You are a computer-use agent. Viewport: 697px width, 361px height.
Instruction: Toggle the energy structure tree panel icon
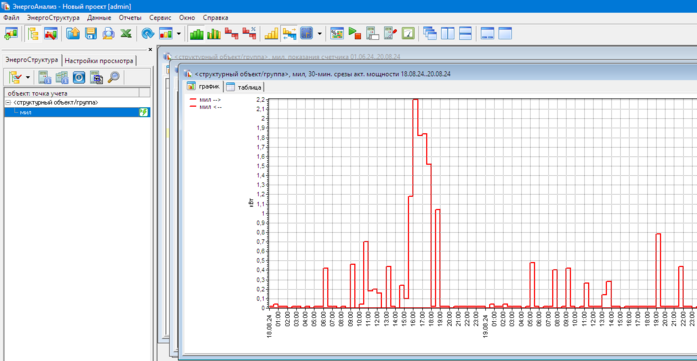32,33
